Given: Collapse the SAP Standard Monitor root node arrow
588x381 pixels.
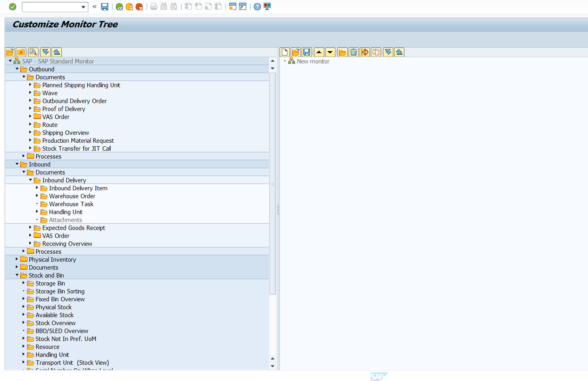Looking at the screenshot, I should 10,61.
